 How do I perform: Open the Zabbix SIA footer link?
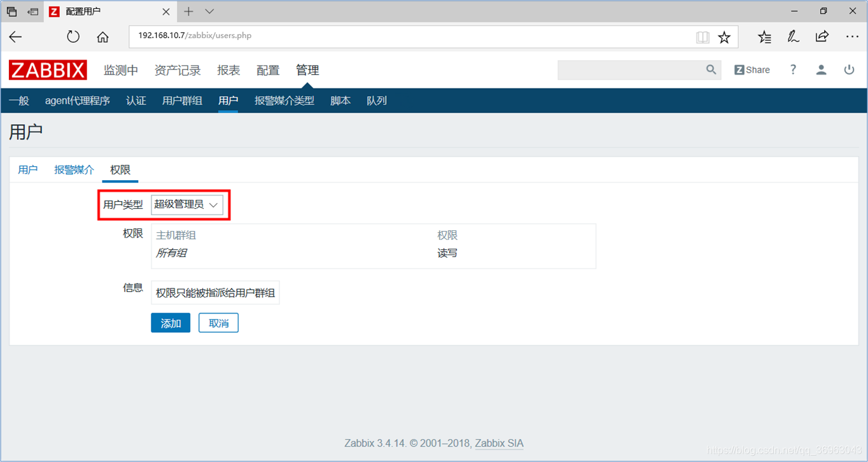(500, 444)
